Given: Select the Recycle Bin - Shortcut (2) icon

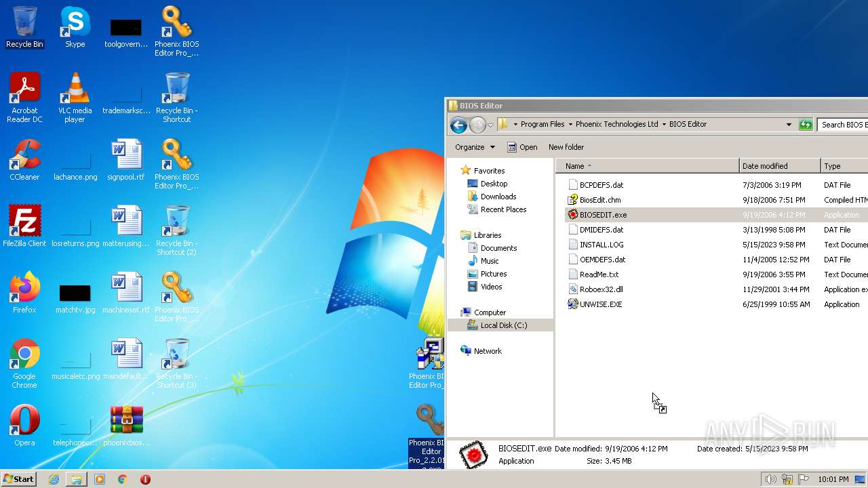Looking at the screenshot, I should click(x=176, y=230).
